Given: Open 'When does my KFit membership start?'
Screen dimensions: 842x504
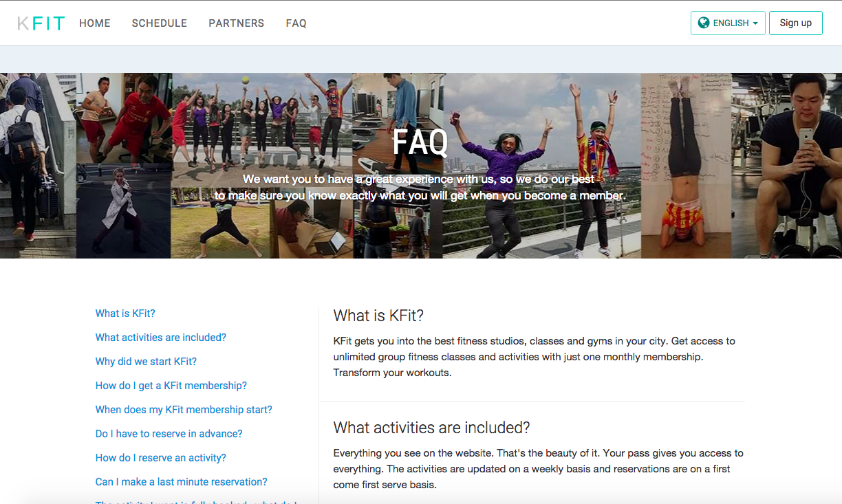Looking at the screenshot, I should pos(184,410).
